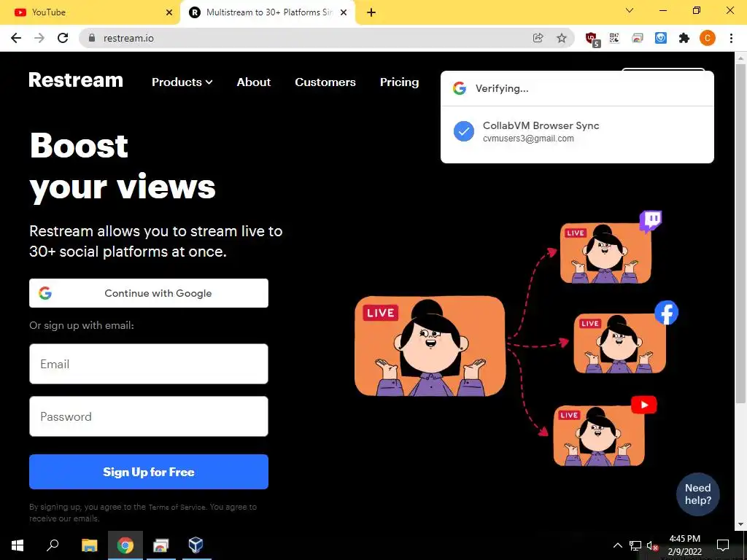Open the Need help? chat bubble
This screenshot has height=560, width=747.
point(697,494)
